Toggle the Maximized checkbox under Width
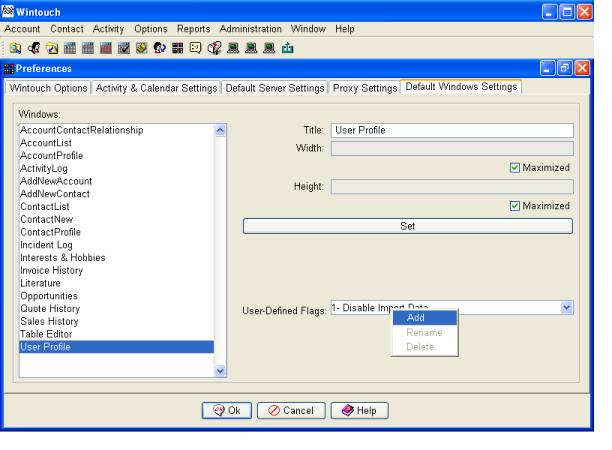Viewport: 612px width, 450px height. point(515,168)
